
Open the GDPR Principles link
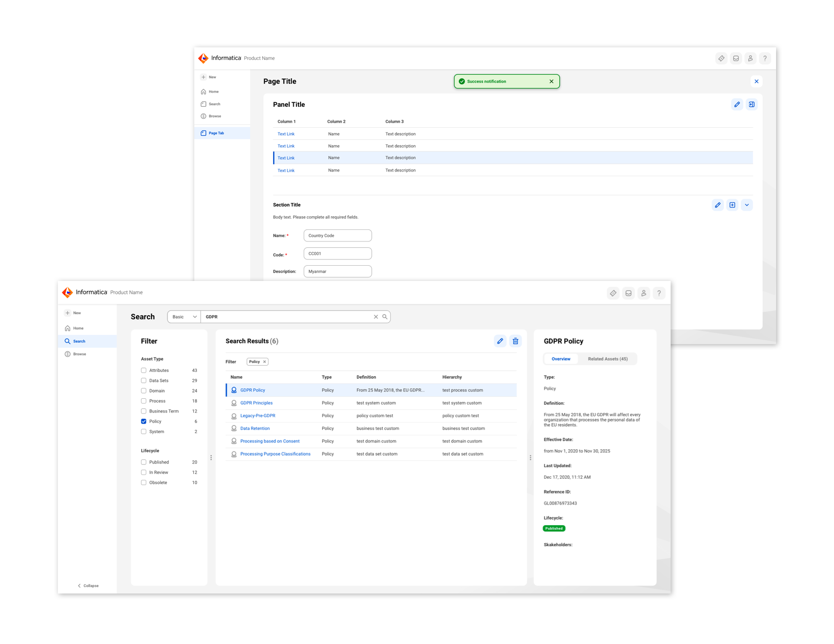(256, 403)
